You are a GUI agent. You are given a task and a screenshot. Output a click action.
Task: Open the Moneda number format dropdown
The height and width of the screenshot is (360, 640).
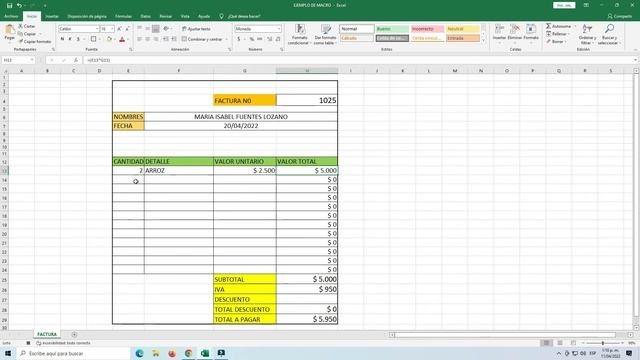pos(279,29)
